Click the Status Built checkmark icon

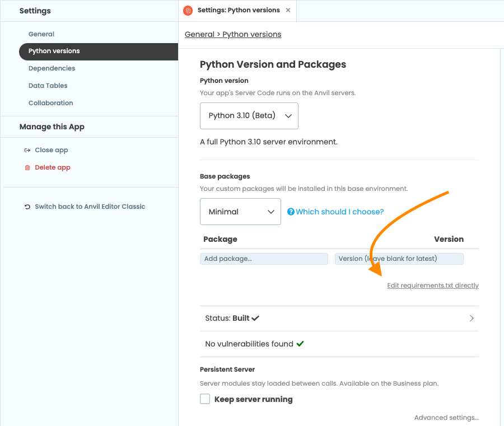pyautogui.click(x=255, y=318)
